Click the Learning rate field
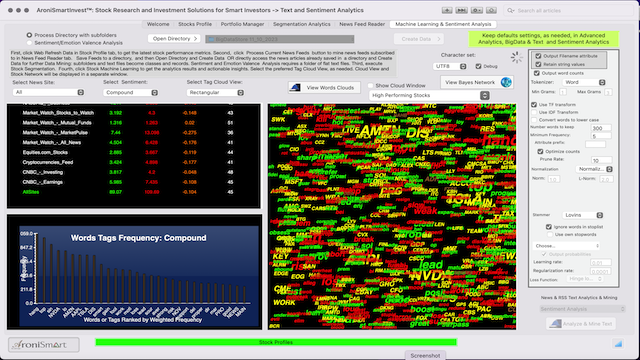 pyautogui.click(x=600, y=263)
